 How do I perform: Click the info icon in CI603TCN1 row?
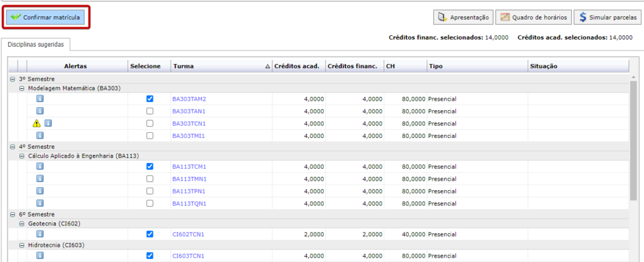pyautogui.click(x=40, y=256)
